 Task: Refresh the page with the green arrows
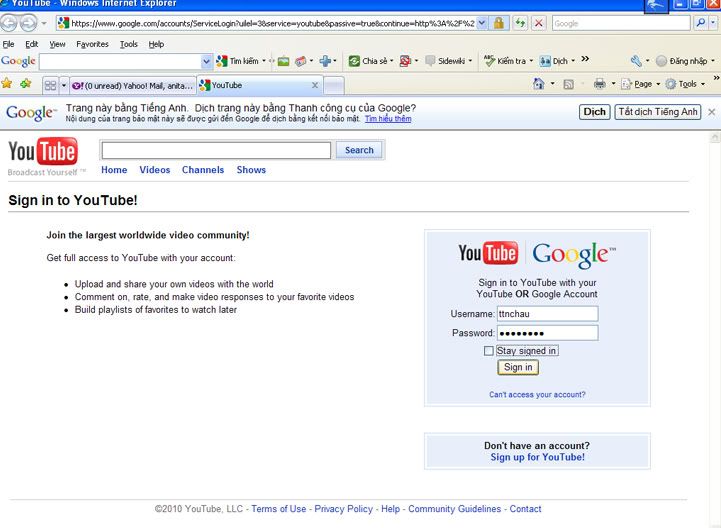[x=520, y=23]
